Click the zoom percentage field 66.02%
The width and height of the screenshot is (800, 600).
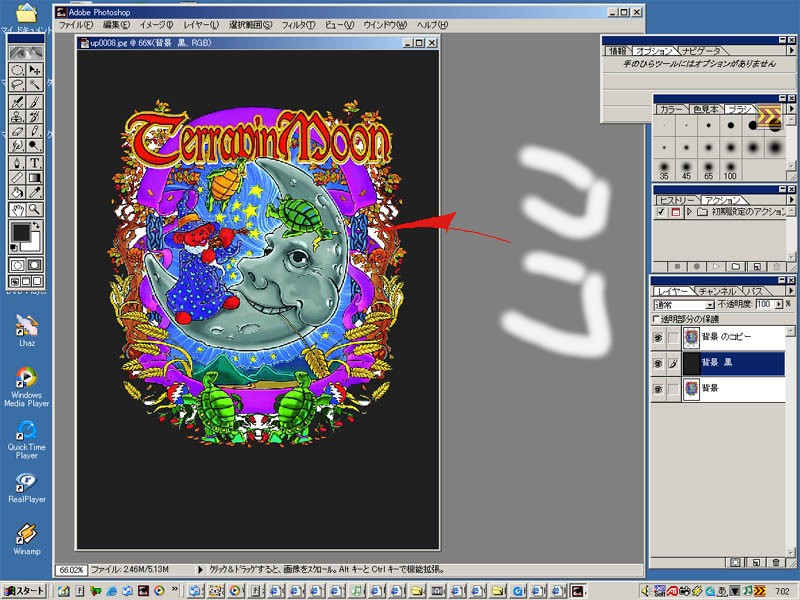click(71, 569)
